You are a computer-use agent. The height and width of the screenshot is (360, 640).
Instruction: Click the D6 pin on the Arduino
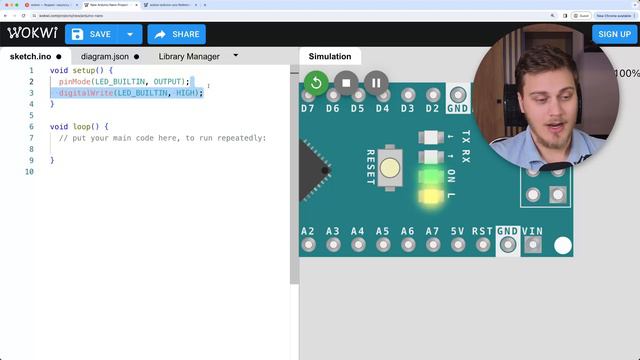point(333,96)
